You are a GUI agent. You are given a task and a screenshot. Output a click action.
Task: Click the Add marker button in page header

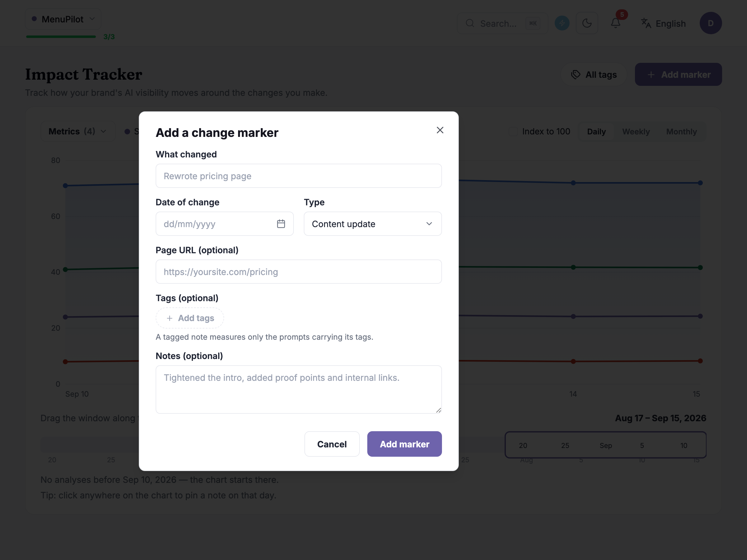pyautogui.click(x=678, y=75)
